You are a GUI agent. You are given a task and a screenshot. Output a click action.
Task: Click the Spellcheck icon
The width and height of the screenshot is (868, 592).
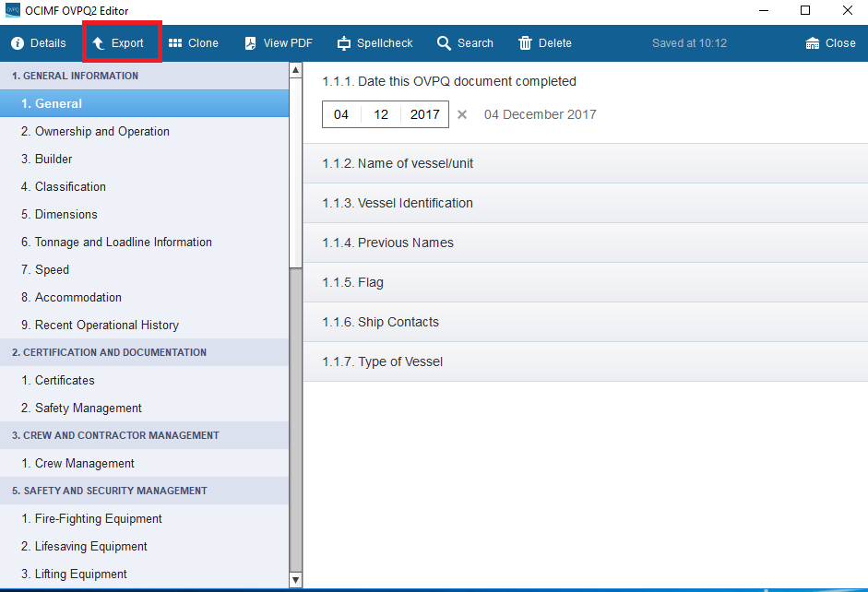(x=344, y=43)
